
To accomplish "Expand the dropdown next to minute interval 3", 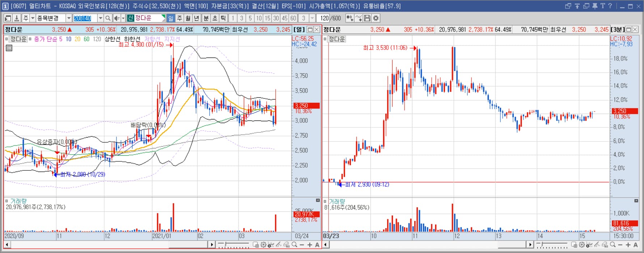I will pyautogui.click(x=312, y=18).
